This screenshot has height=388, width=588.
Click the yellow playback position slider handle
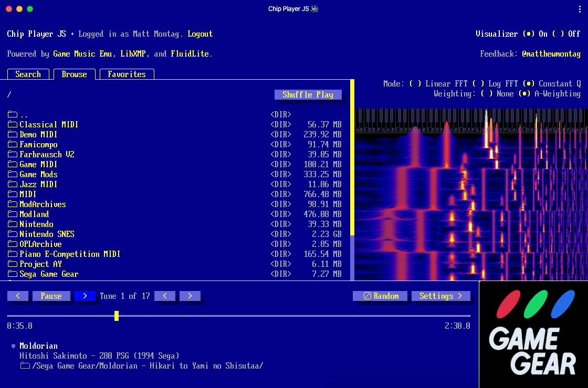(117, 316)
